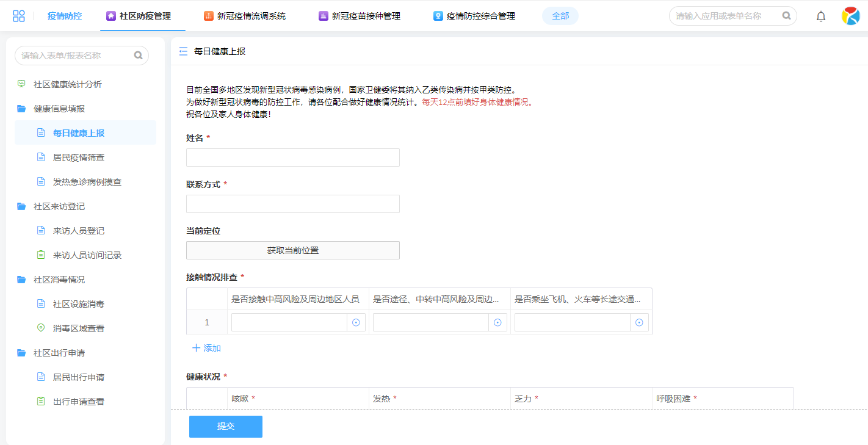This screenshot has height=445, width=868.
Task: Open dropdown for 是否乘坐飞机 column
Action: click(639, 322)
